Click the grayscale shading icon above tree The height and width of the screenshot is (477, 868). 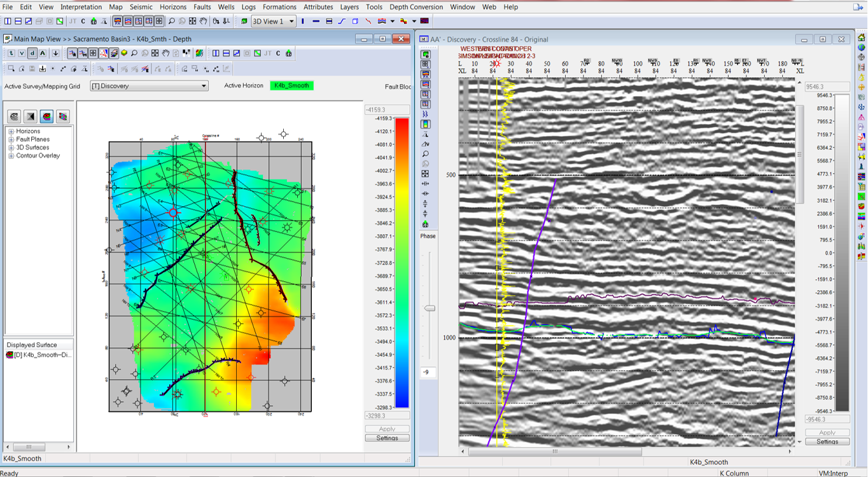point(30,116)
